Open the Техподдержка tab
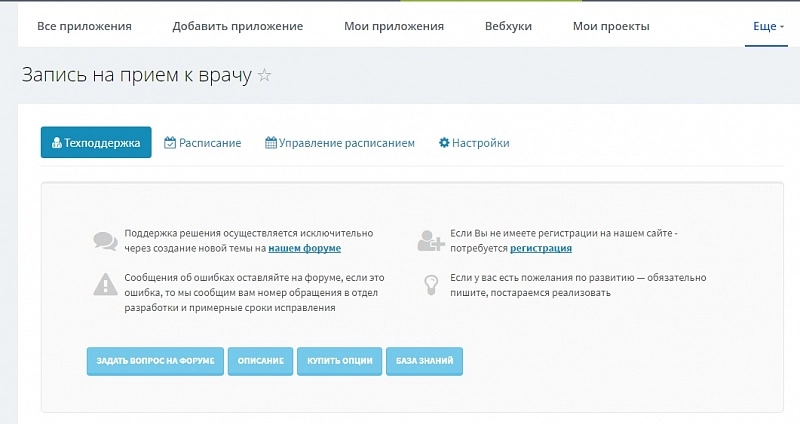800x424 pixels. (x=96, y=143)
